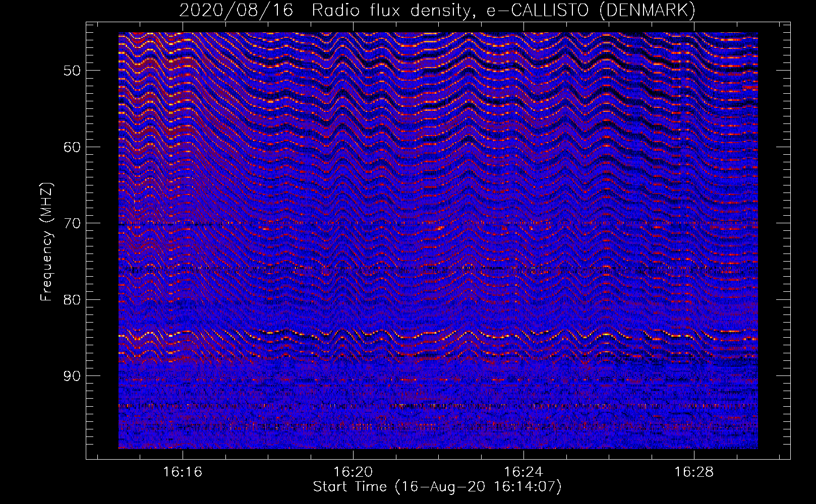Click the 16:20 time tick label
The width and height of the screenshot is (816, 504).
(x=353, y=472)
